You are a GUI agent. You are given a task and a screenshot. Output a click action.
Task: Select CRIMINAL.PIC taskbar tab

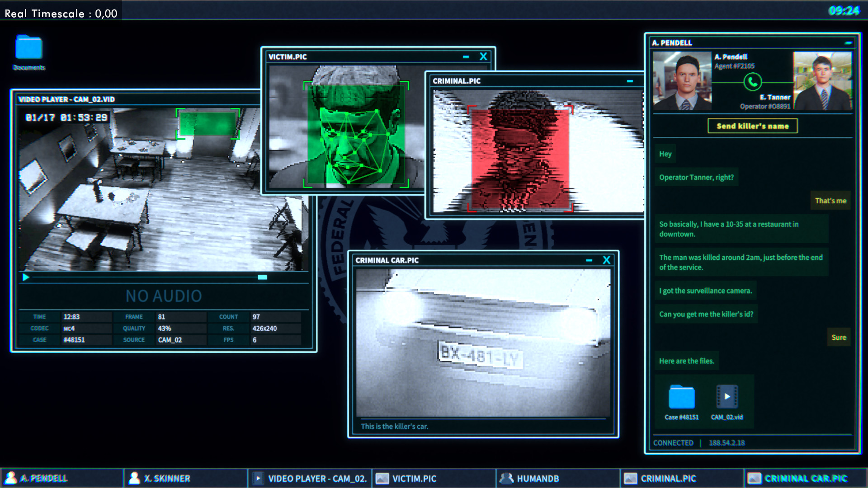point(682,478)
